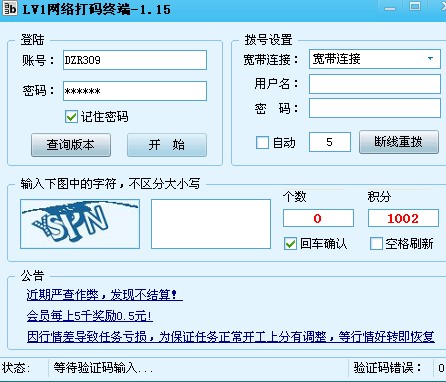This screenshot has height=382, width=446.
Task: Click the 拨号设置 group label
Action: 268,40
